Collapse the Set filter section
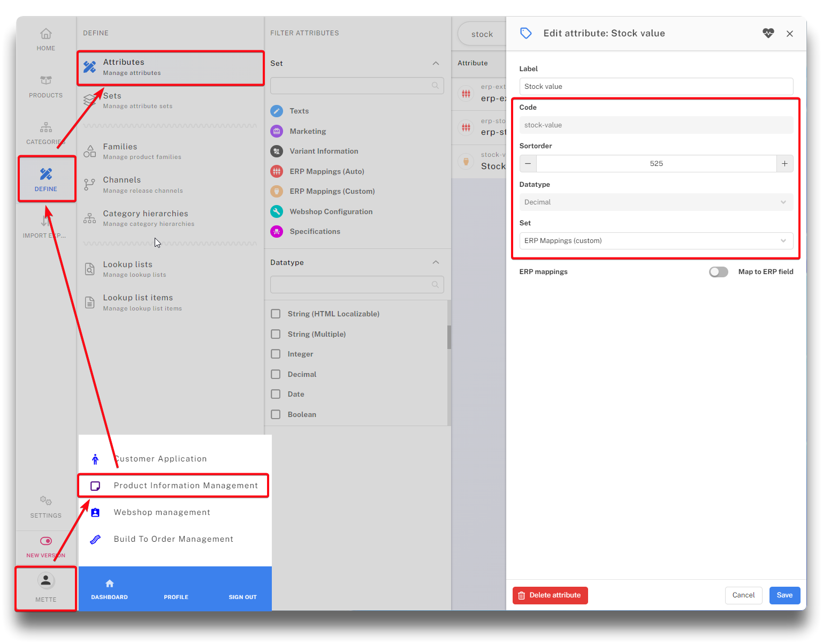This screenshot has height=644, width=823. 436,63
